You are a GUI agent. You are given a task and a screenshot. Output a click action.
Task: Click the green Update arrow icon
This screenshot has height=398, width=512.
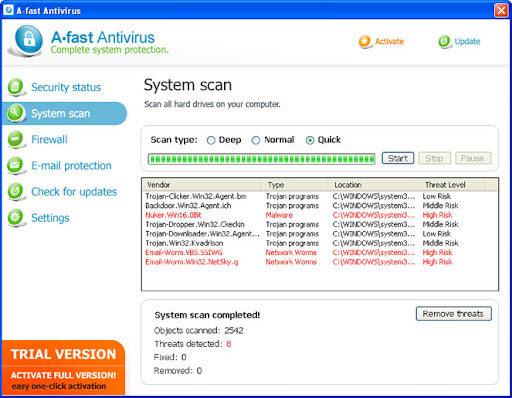click(444, 41)
